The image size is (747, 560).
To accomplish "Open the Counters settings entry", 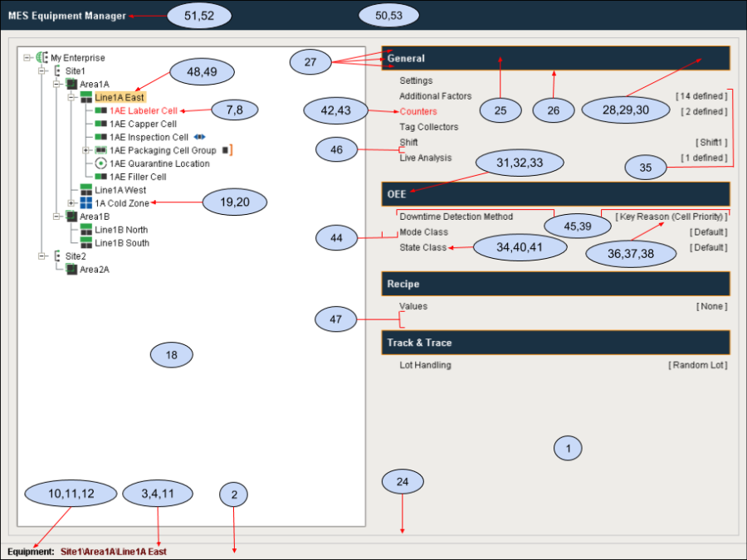I will pyautogui.click(x=417, y=111).
